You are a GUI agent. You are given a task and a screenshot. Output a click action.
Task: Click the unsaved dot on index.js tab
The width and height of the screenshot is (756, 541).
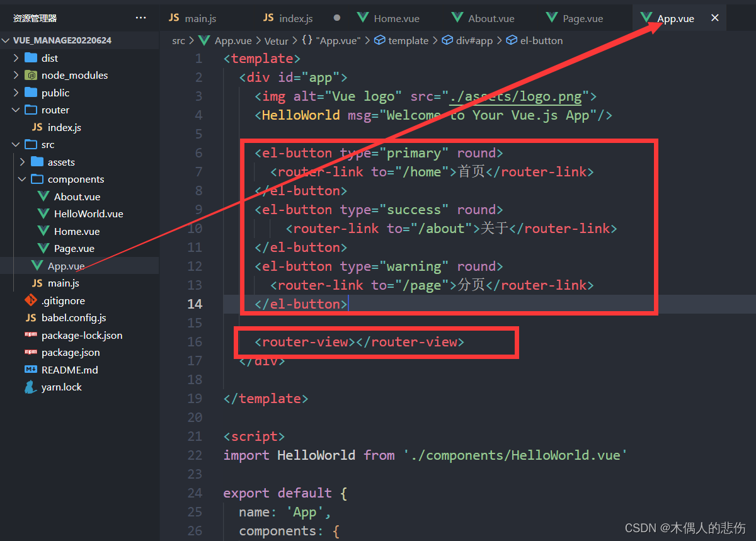[x=337, y=18]
